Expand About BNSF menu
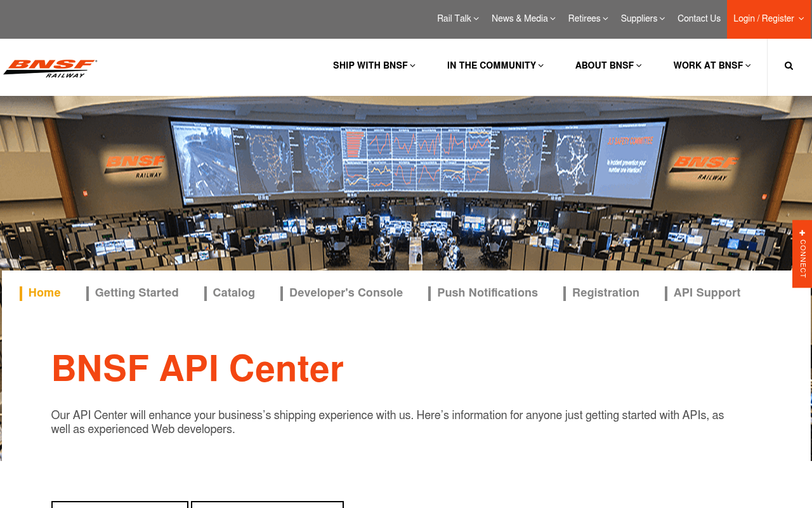812x508 pixels. (x=608, y=65)
